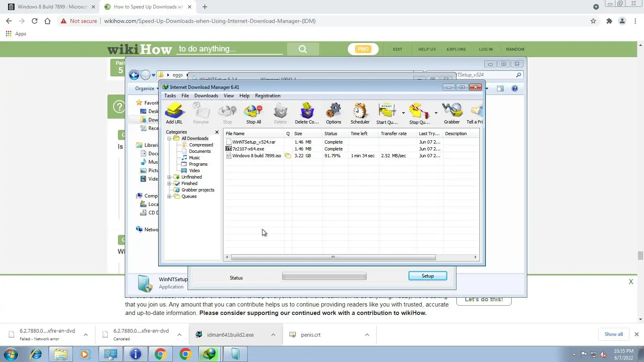Open the Stop Queue dropdown arrow
644x362 pixels.
[x=436, y=113]
